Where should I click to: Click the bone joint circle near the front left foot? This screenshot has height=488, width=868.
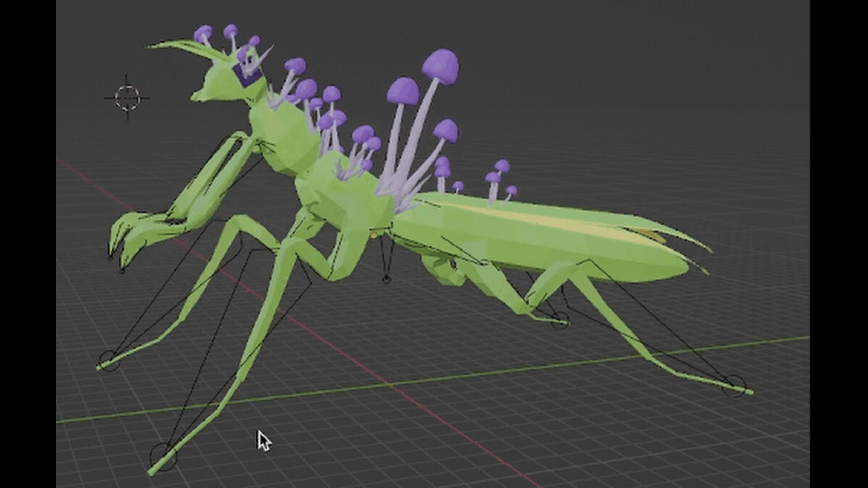tap(108, 356)
